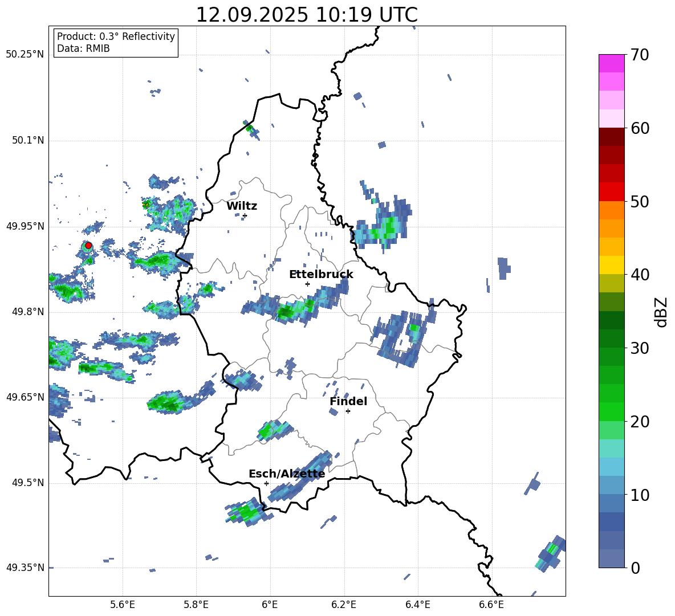The height and width of the screenshot is (616, 675).
Task: Click the dBZ colorbar label
Action: tap(662, 312)
